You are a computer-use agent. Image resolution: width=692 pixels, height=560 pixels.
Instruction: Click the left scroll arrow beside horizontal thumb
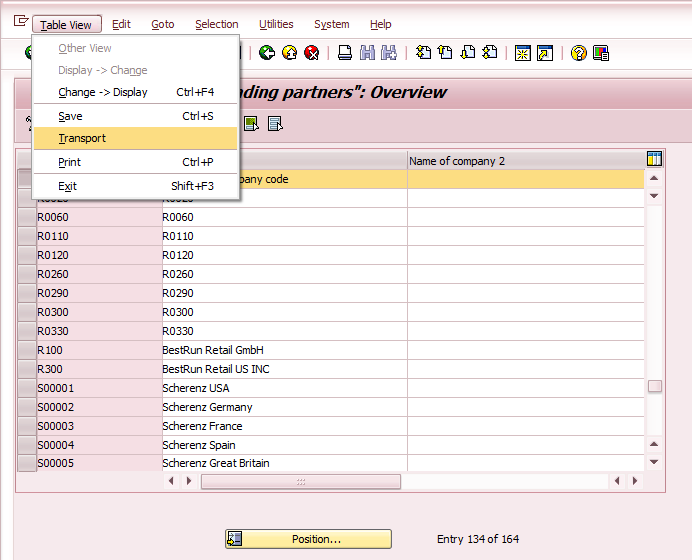pos(171,481)
